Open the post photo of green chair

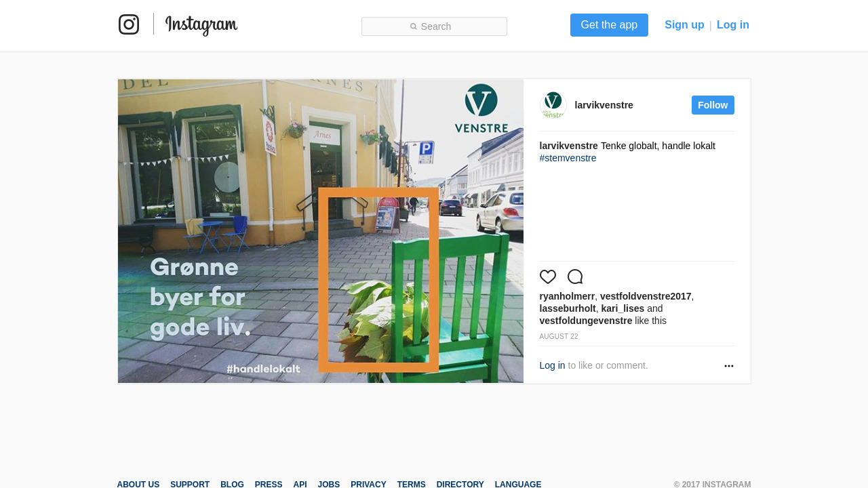pyautogui.click(x=321, y=231)
